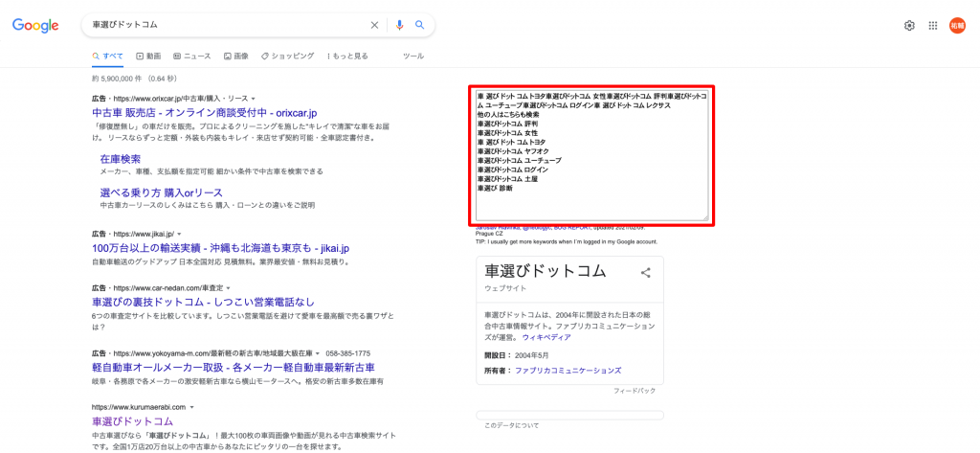980x453 pixels.
Task: Expand the arrow next to the jikai.jp ad URL
Action: pyautogui.click(x=179, y=234)
